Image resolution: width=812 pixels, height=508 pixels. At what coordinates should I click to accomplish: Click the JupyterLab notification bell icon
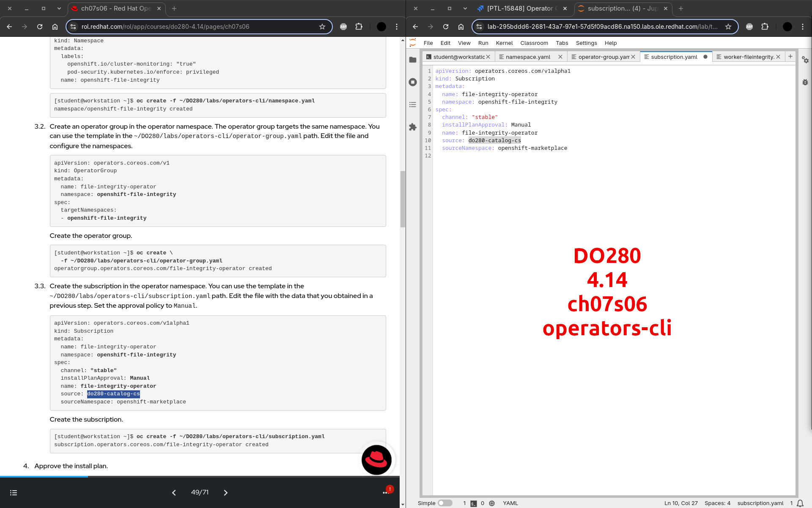[800, 503]
